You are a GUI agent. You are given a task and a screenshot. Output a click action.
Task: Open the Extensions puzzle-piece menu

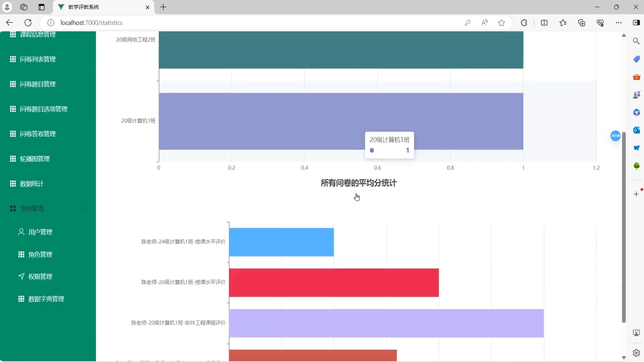(524, 22)
